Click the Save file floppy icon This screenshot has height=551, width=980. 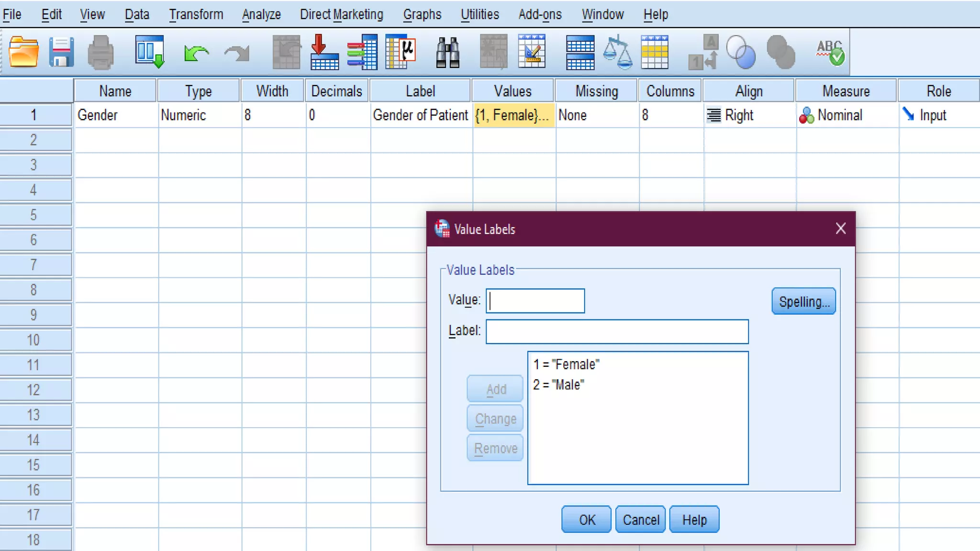(61, 52)
